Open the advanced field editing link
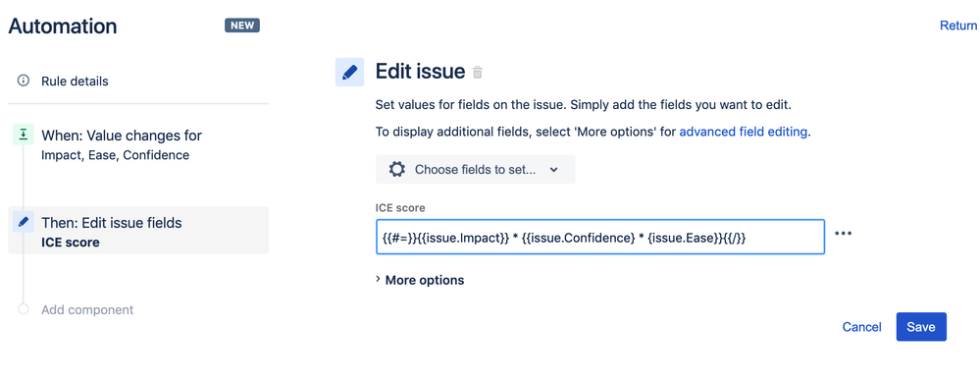Screen dimensions: 980x380 click(x=744, y=133)
